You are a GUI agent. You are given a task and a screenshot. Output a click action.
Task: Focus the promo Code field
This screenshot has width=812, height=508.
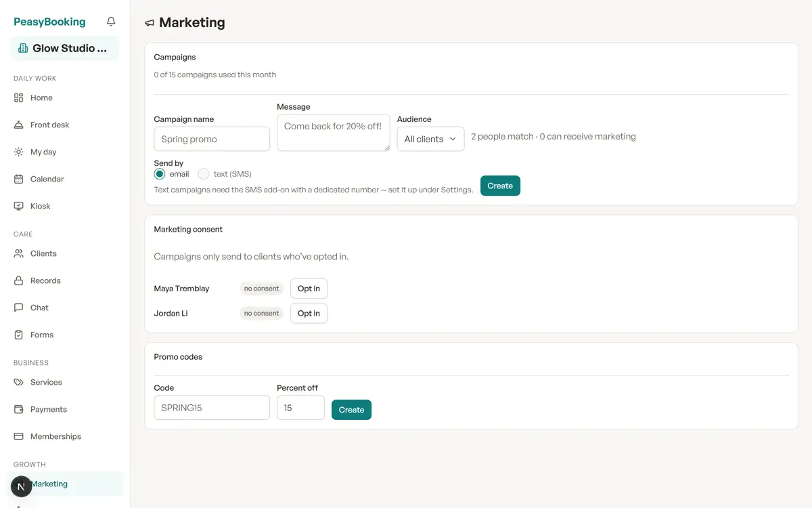212,408
